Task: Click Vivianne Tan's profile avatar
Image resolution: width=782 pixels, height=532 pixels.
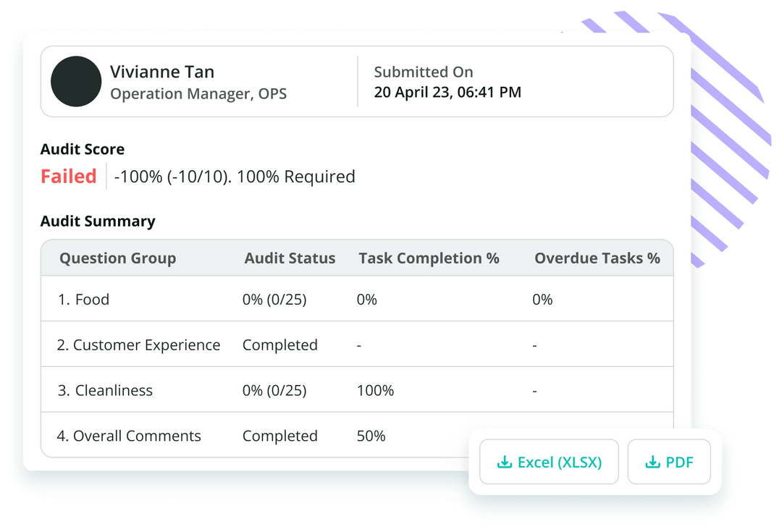Action: point(76,81)
